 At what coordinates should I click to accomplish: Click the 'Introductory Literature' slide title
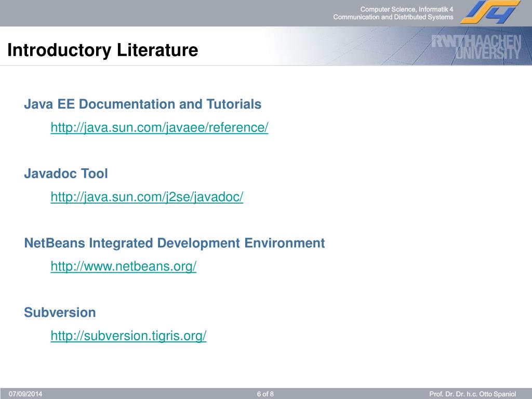click(102, 50)
